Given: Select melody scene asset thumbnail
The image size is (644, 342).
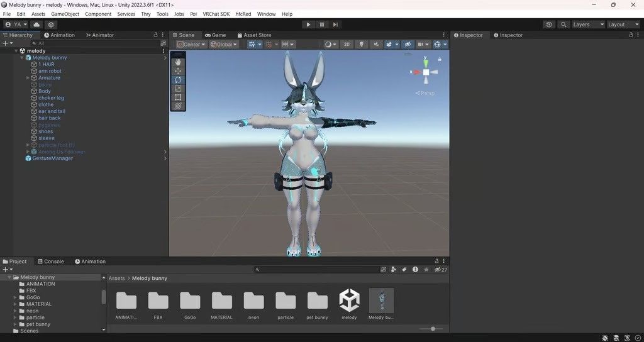Looking at the screenshot, I should 349,304.
